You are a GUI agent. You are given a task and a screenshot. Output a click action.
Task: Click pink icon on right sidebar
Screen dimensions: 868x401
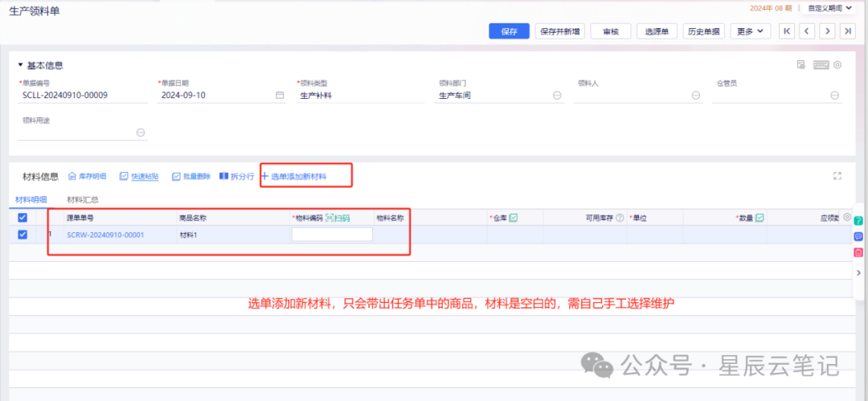tap(858, 252)
